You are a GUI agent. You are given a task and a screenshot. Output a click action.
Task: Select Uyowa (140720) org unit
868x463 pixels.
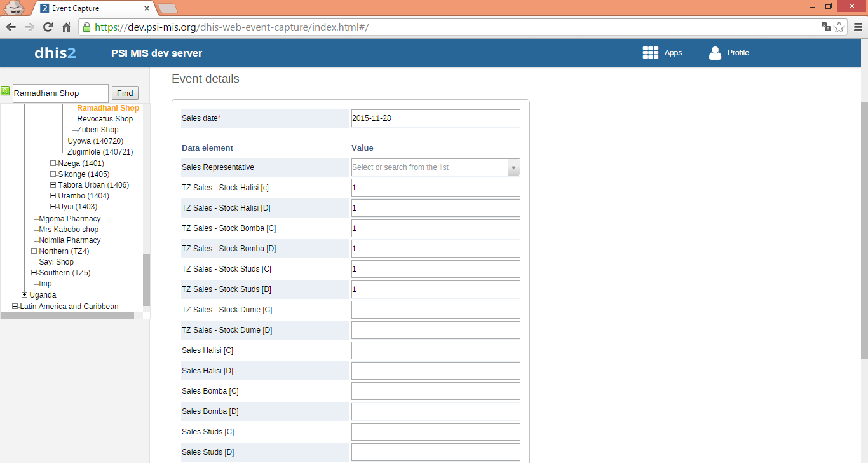coord(95,141)
